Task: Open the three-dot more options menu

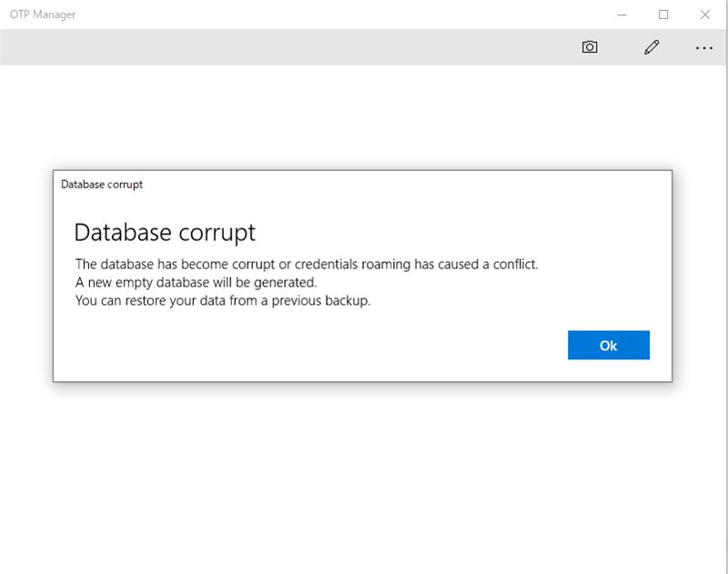Action: coord(703,48)
